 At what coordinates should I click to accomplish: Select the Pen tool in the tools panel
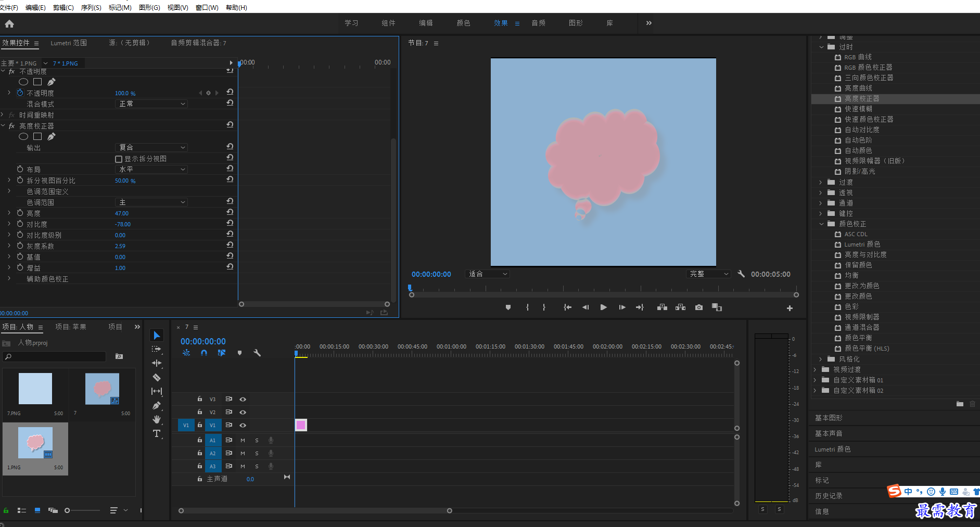click(157, 405)
